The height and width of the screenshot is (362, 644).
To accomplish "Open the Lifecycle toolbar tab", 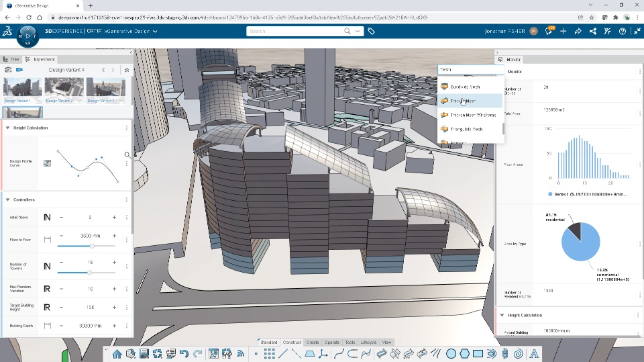I will (368, 343).
